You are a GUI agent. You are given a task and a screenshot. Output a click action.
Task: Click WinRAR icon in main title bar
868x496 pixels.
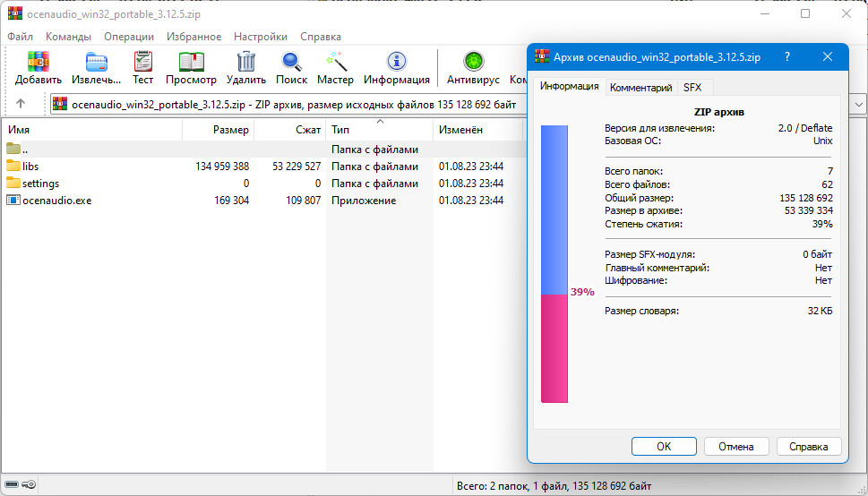point(15,13)
